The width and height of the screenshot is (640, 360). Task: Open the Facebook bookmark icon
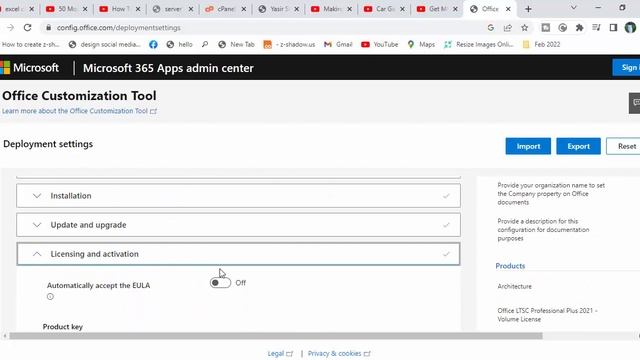pyautogui.click(x=153, y=44)
